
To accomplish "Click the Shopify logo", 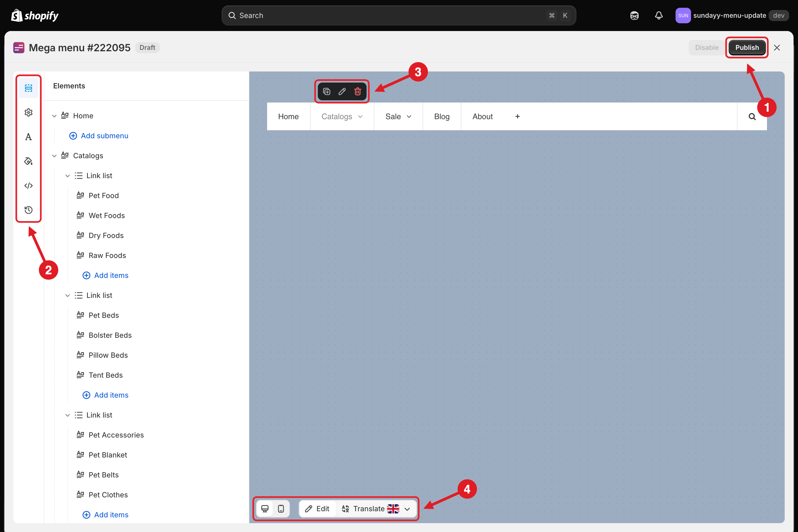I will pyautogui.click(x=35, y=16).
